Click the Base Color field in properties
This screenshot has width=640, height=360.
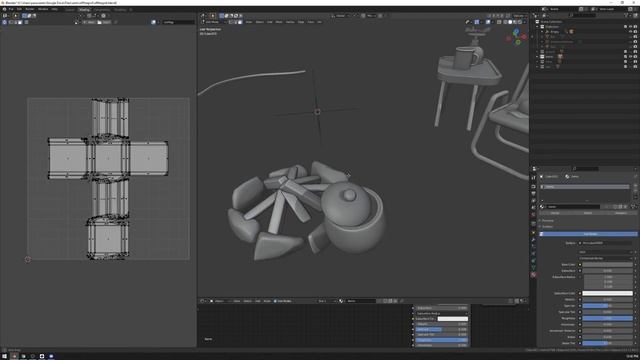(607, 264)
